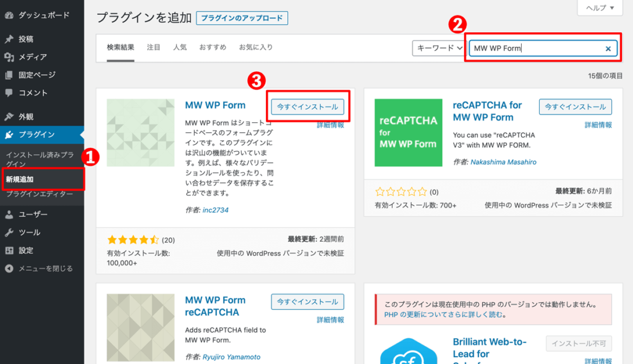
Task: Open MW WP Form title link
Action: (215, 105)
